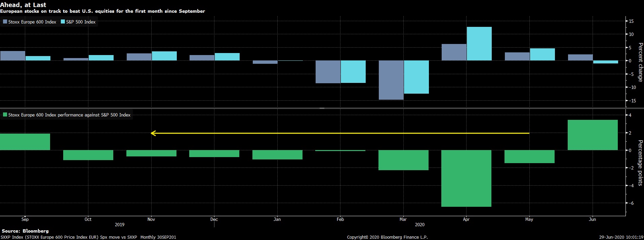Screen dimensions: 644x240
Task: Click the 'Source: Bloomberg' text
Action: 25,231
